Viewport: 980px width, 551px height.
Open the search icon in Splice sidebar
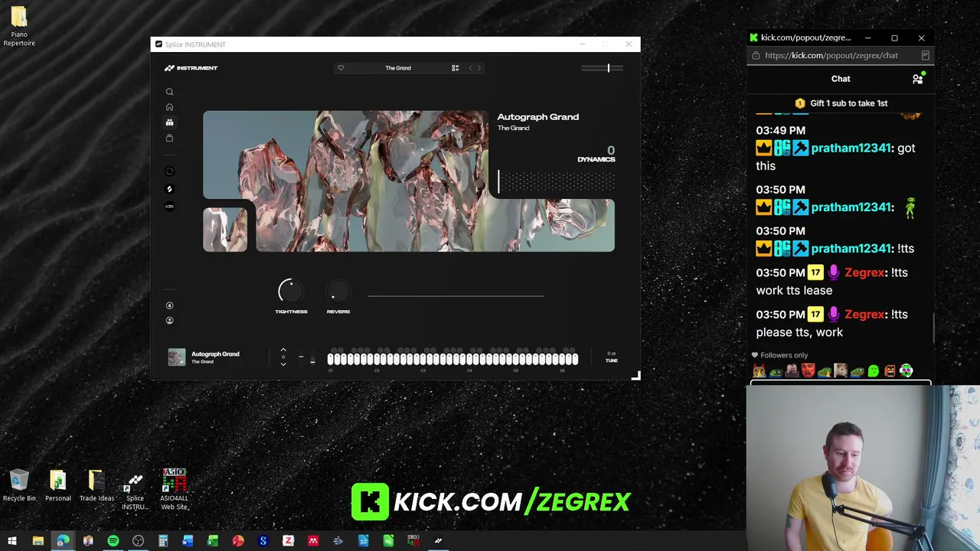[169, 92]
